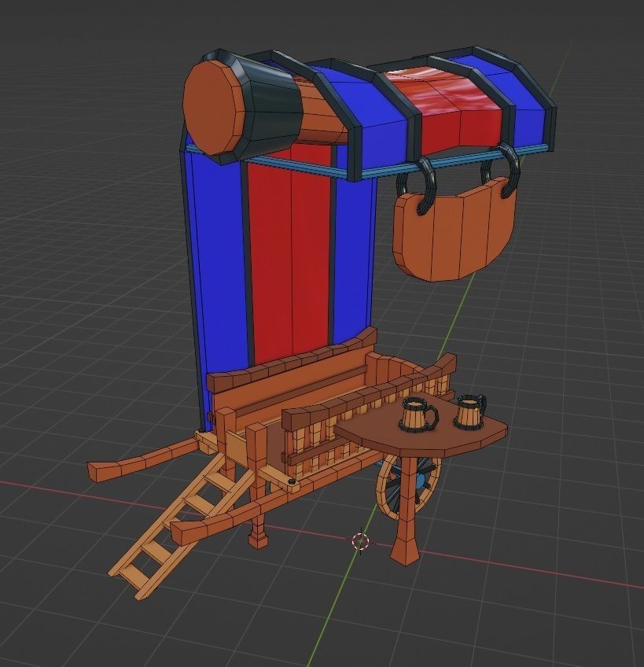Click the 3D cursor on the grid
The width and height of the screenshot is (644, 667).
point(361,541)
